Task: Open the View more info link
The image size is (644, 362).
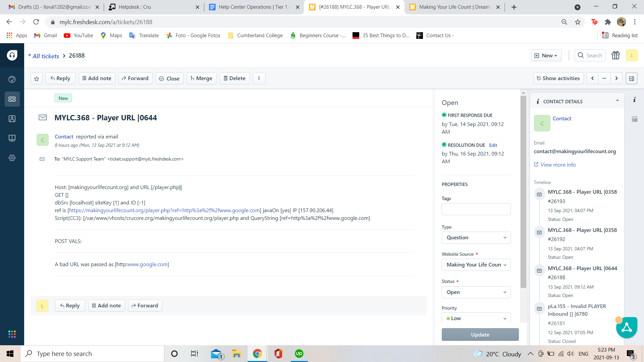Action: 558,165
